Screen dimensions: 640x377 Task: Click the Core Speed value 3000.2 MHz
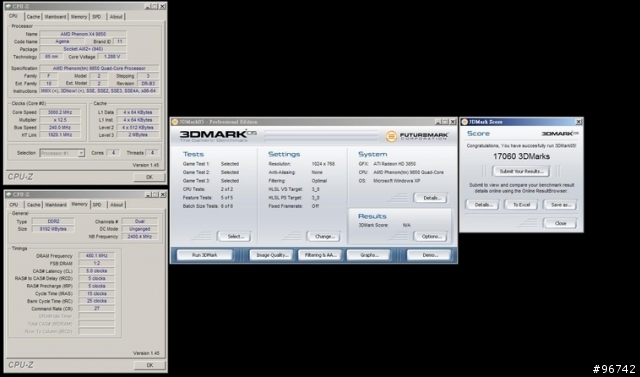[60, 112]
